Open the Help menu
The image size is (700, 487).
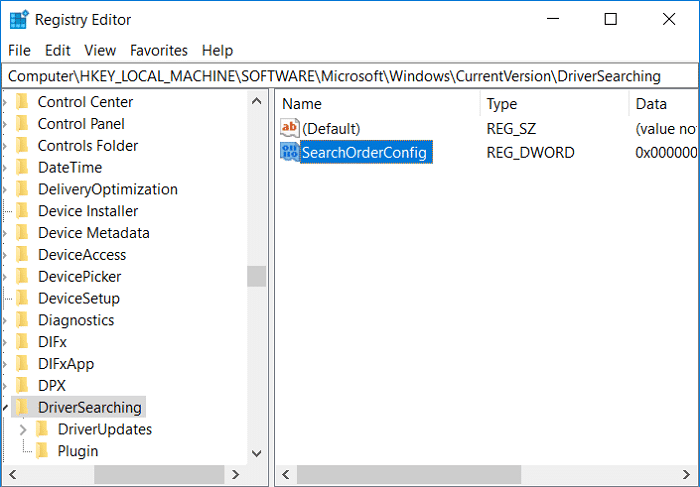217,50
